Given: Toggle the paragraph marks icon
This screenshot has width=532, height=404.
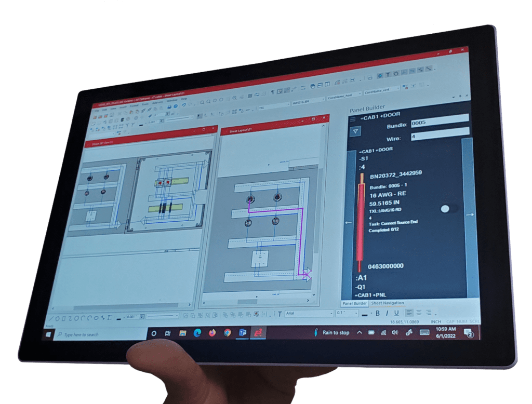Looking at the screenshot, I should click(272, 92).
